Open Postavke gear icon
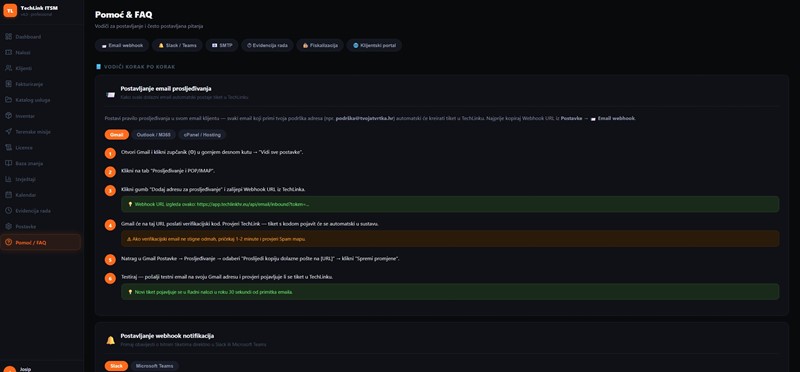The image size is (800, 372). (x=8, y=227)
